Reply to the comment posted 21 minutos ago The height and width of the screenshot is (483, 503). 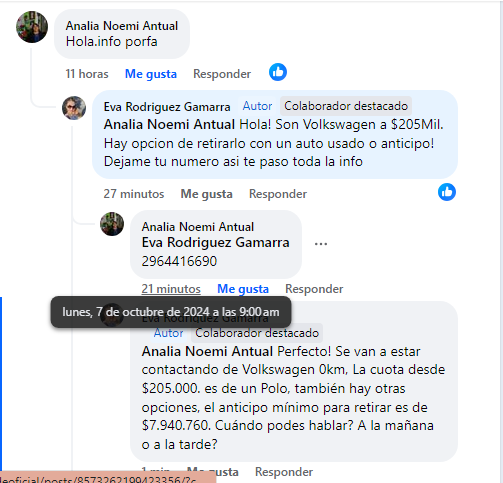pyautogui.click(x=314, y=289)
